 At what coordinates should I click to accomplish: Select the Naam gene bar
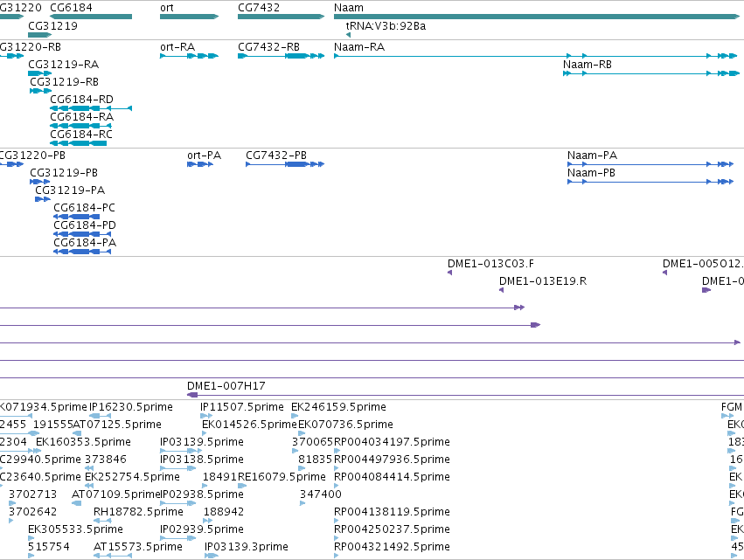(x=537, y=17)
